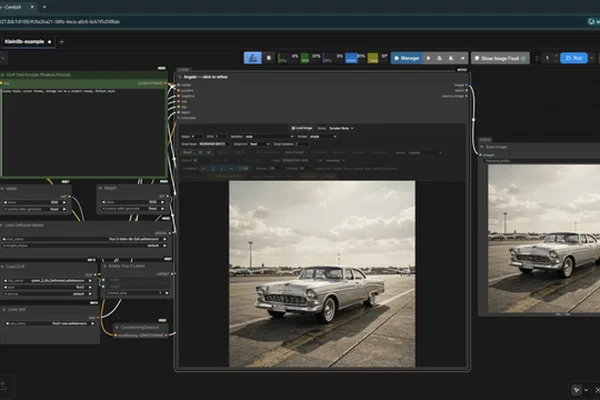Open the chevron beside the bottom-right selection icon
Screen dimensions: 600x400
coord(586,390)
